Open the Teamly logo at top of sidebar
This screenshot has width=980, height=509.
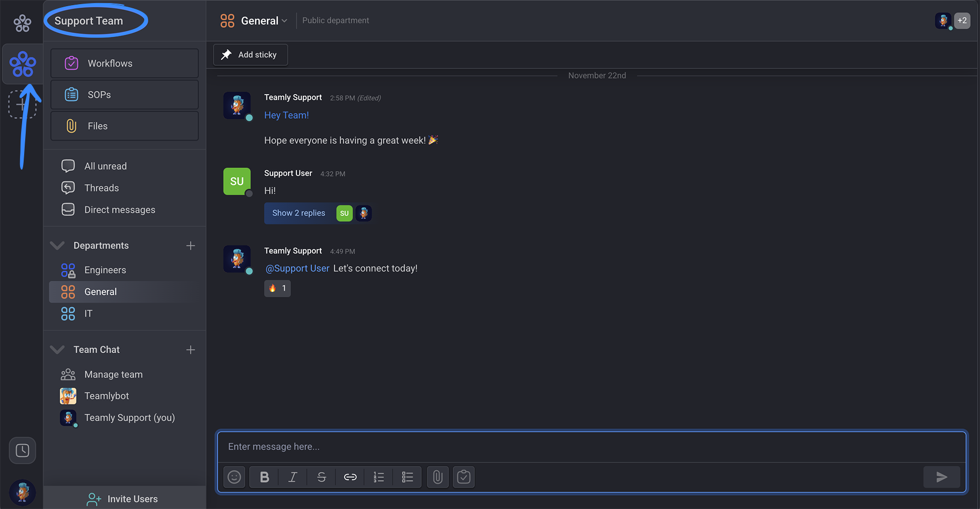pyautogui.click(x=22, y=23)
